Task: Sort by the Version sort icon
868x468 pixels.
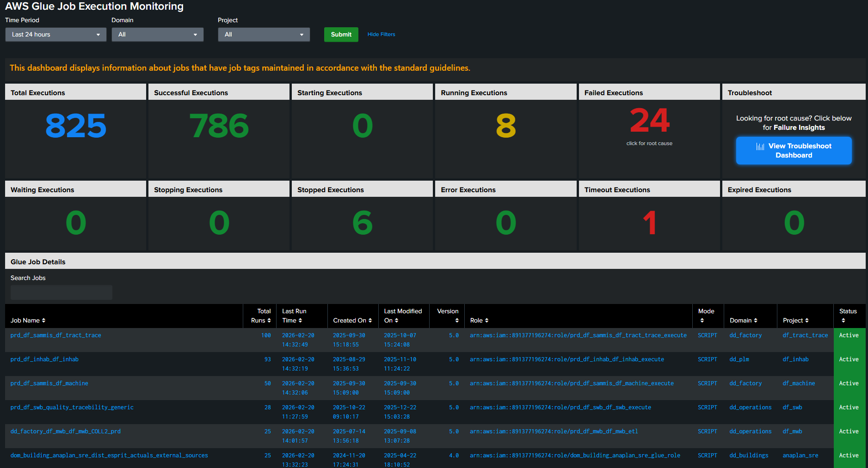Action: pyautogui.click(x=457, y=320)
